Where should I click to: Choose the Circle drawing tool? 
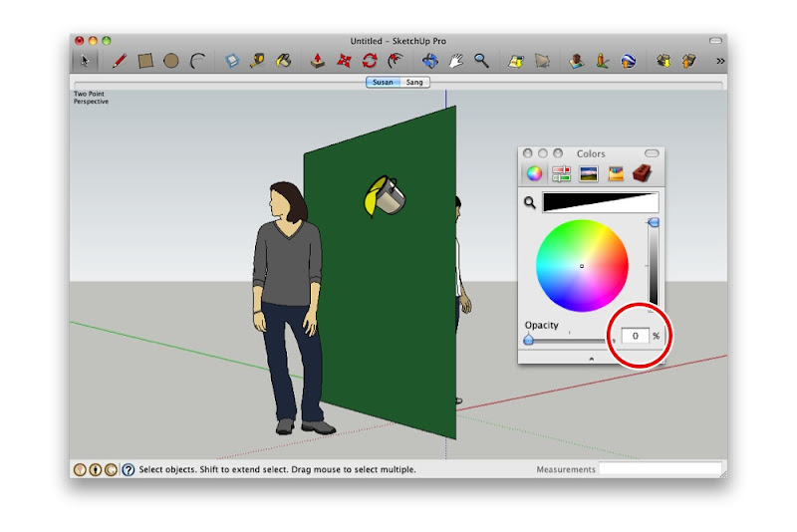pos(171,61)
